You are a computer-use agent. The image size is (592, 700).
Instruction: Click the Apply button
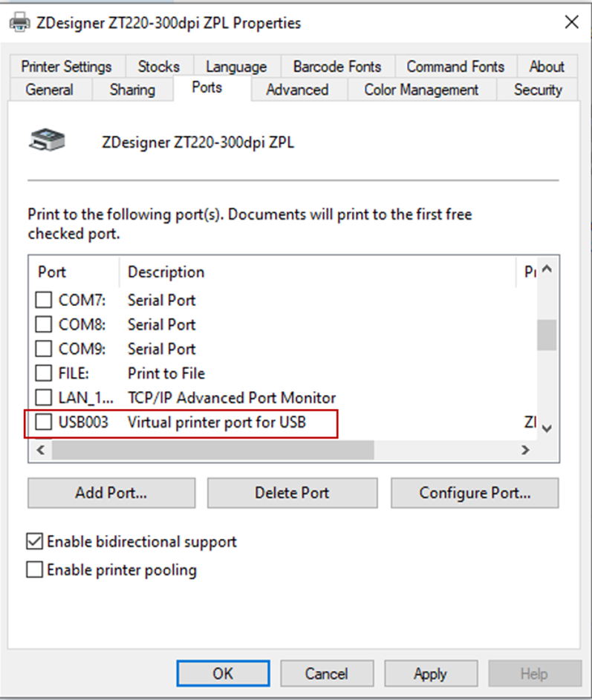click(x=430, y=674)
